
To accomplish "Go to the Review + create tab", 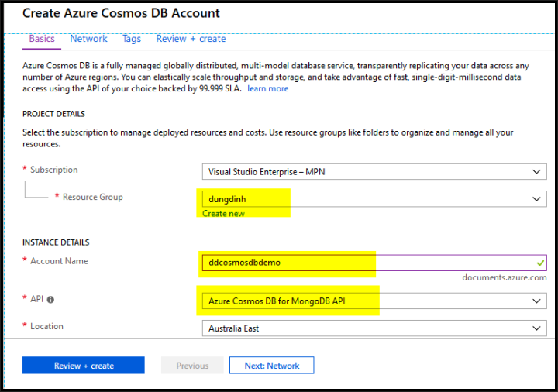I will (191, 39).
